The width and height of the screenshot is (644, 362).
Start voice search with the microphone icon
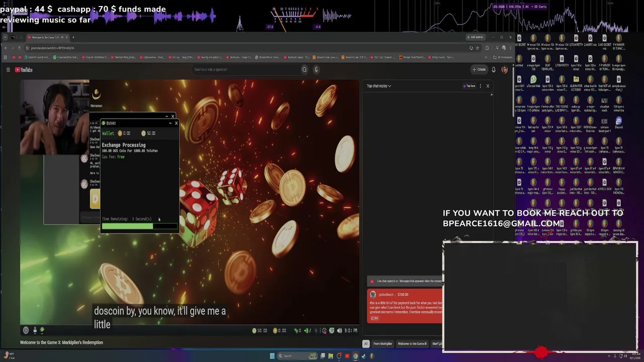click(x=316, y=70)
